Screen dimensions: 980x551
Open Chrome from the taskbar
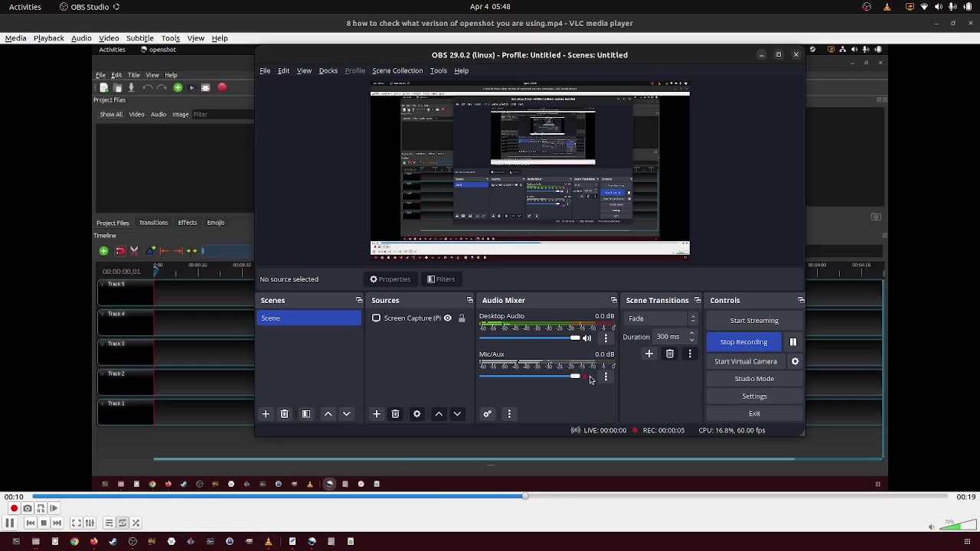[74, 542]
